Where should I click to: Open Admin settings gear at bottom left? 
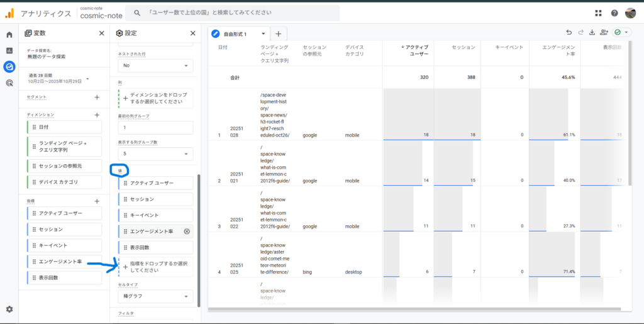(9, 309)
